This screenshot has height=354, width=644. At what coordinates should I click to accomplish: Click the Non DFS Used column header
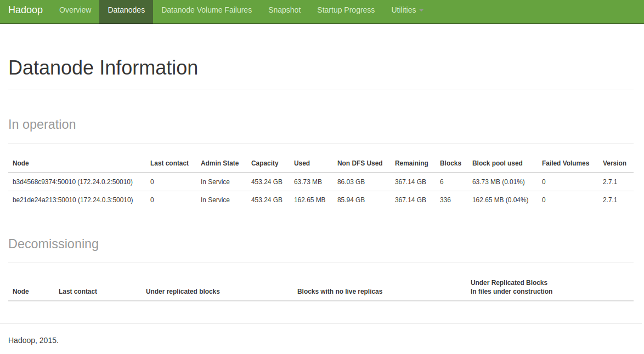[360, 163]
